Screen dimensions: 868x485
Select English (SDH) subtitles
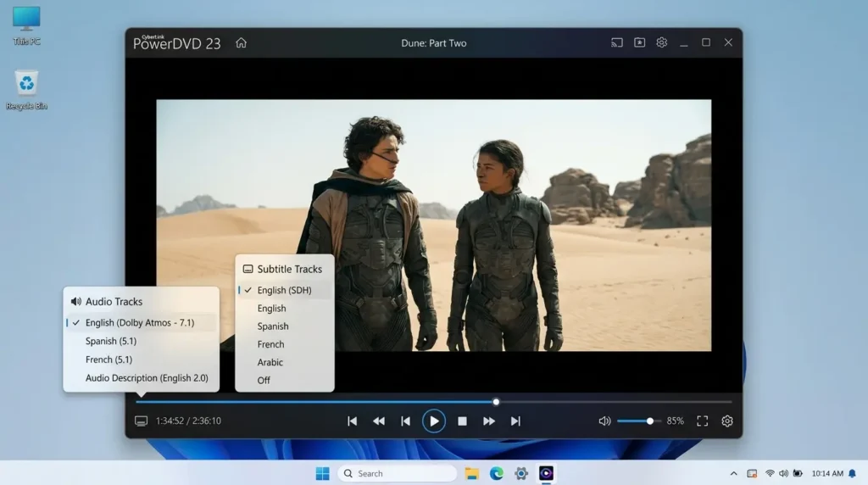click(x=285, y=290)
